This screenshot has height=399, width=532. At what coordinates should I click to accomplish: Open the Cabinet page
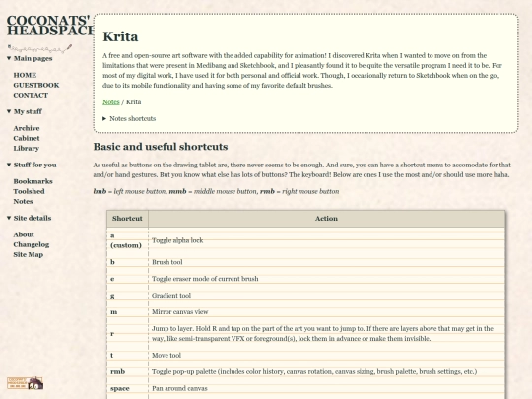pyautogui.click(x=27, y=138)
